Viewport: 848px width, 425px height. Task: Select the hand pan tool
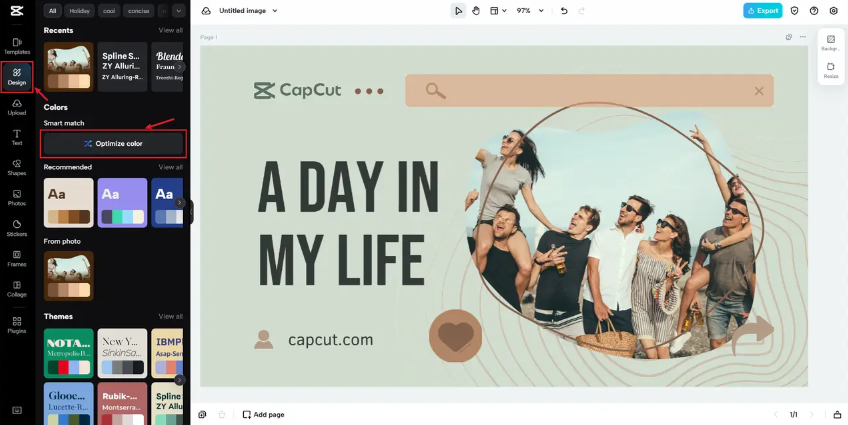476,11
